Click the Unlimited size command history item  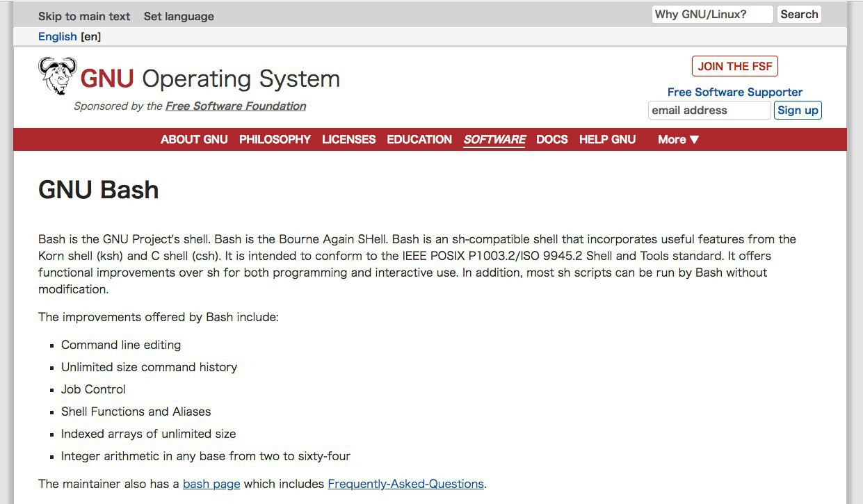point(149,367)
